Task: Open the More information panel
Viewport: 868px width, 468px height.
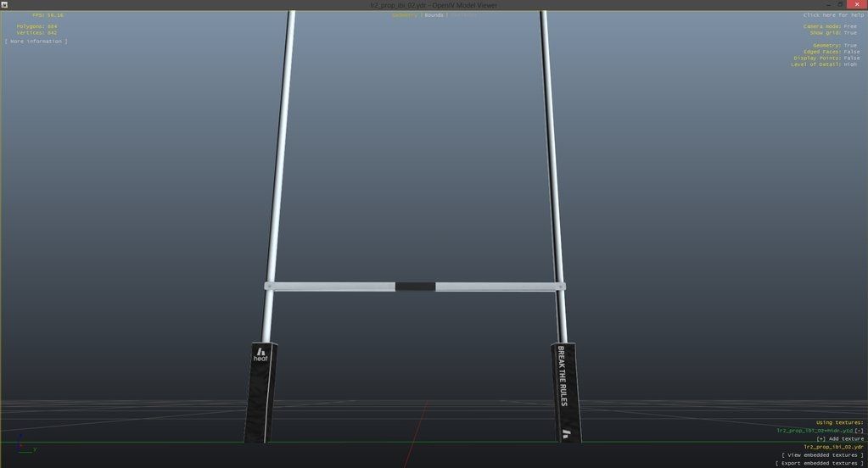Action: click(x=36, y=42)
